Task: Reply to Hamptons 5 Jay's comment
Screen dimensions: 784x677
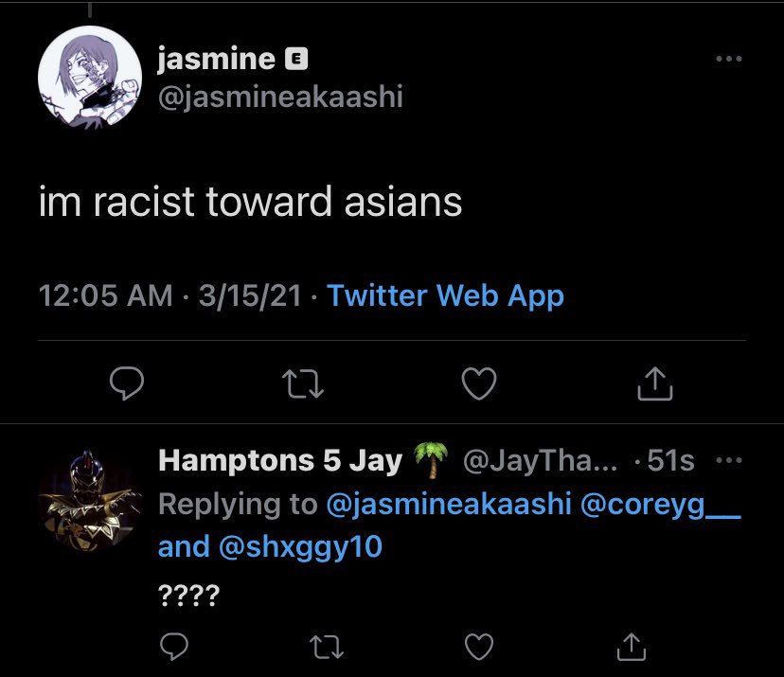Action: 174,647
